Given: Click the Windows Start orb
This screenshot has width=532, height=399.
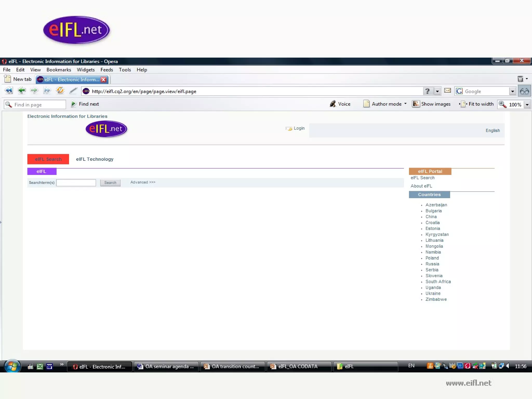Looking at the screenshot, I should point(12,366).
